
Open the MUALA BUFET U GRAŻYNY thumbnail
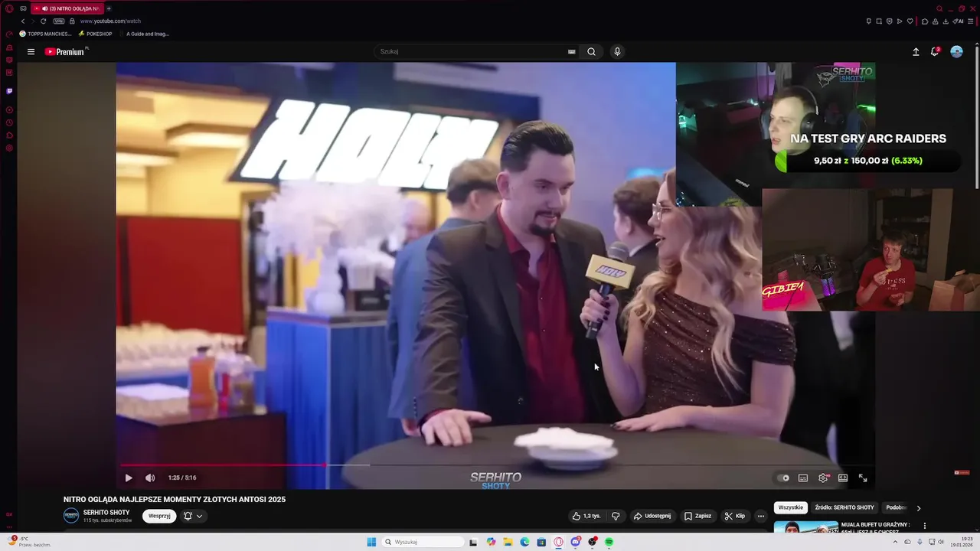(805, 527)
